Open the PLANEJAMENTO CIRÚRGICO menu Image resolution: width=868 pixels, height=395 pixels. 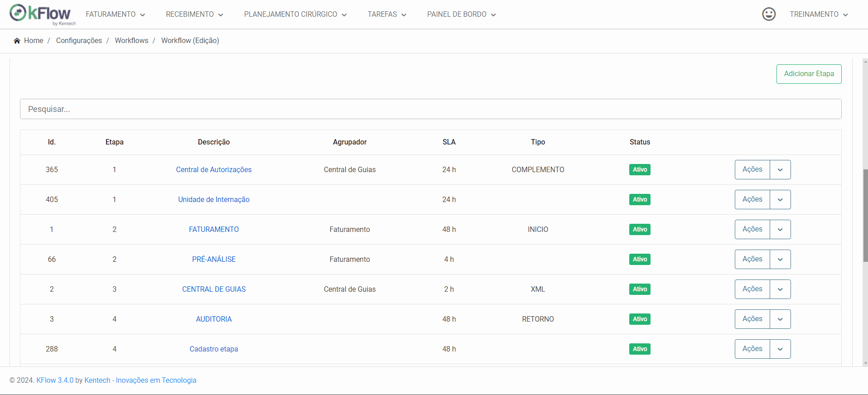(x=295, y=14)
